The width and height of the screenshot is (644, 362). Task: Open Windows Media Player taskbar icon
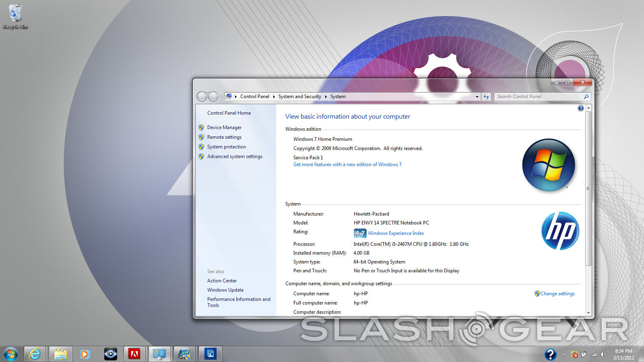[85, 354]
